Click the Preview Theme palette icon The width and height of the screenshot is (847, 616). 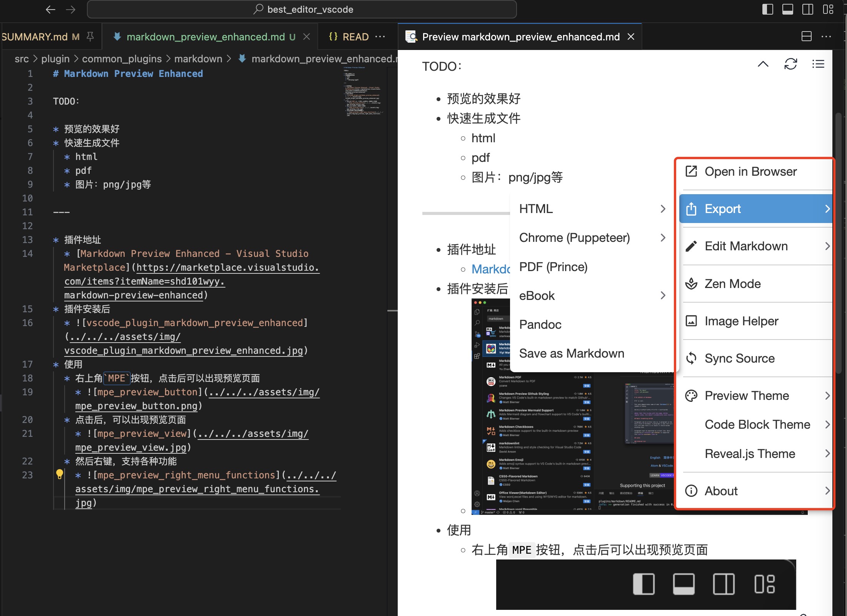tap(691, 396)
